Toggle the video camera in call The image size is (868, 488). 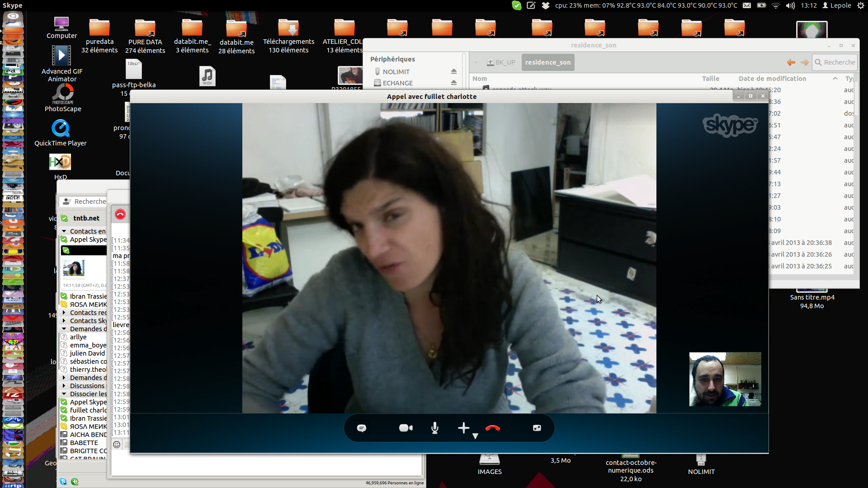[406, 428]
